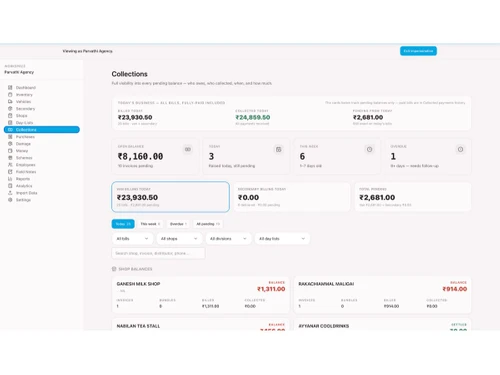The image size is (500, 375).
Task: Show the All pending filter tab
Action: 208,224
